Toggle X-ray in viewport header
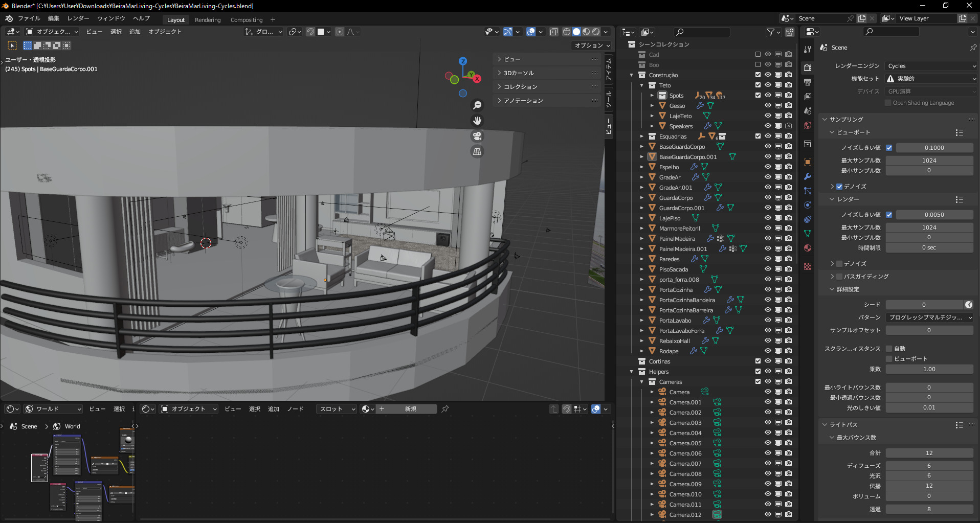980x523 pixels. [x=553, y=32]
